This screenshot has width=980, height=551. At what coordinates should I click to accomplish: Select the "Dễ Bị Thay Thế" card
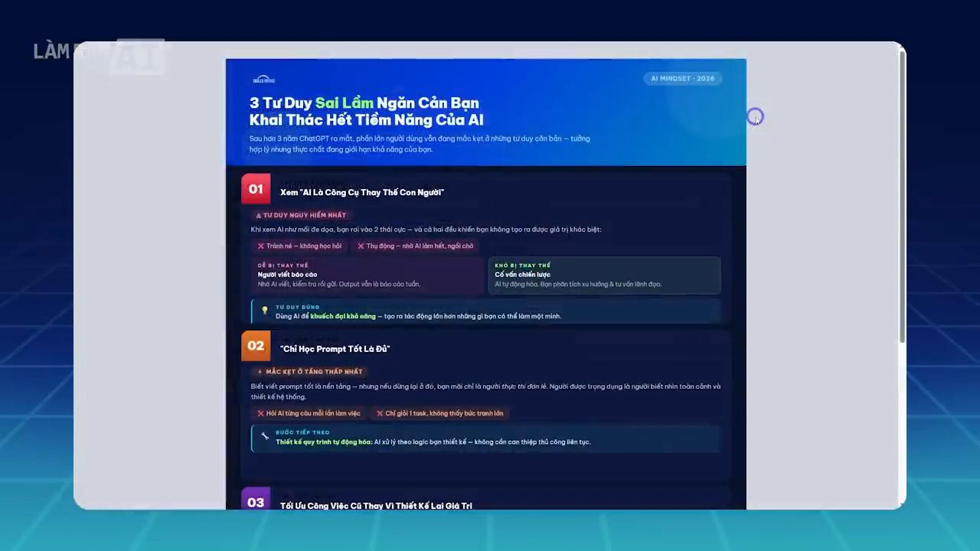tap(368, 275)
